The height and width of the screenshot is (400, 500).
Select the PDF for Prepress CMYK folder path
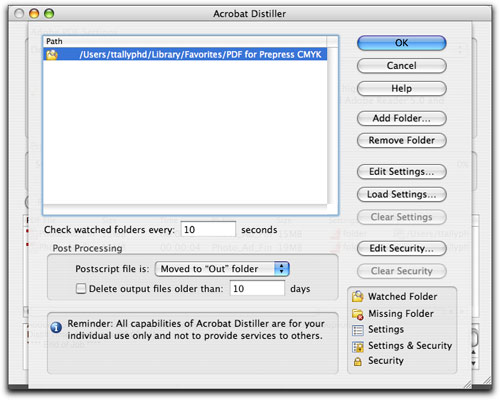pos(185,54)
